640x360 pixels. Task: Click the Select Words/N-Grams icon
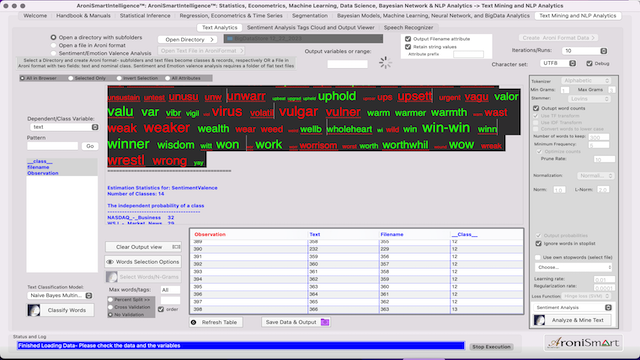pos(111,277)
